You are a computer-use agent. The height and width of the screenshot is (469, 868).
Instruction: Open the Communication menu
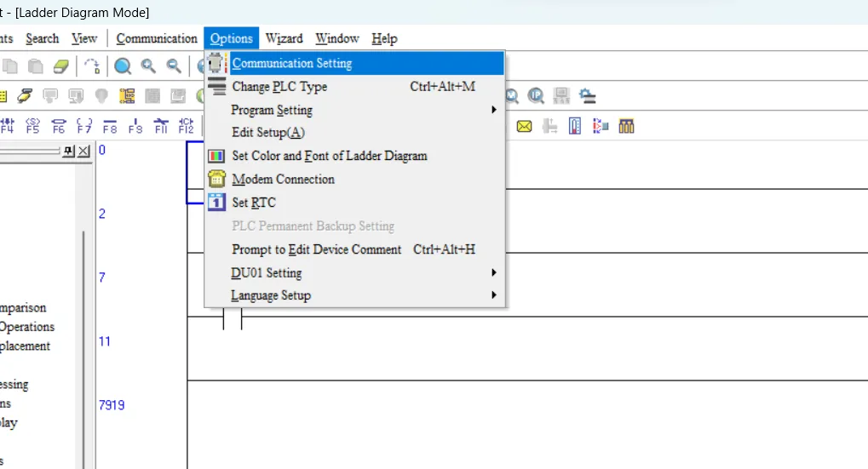(x=157, y=38)
